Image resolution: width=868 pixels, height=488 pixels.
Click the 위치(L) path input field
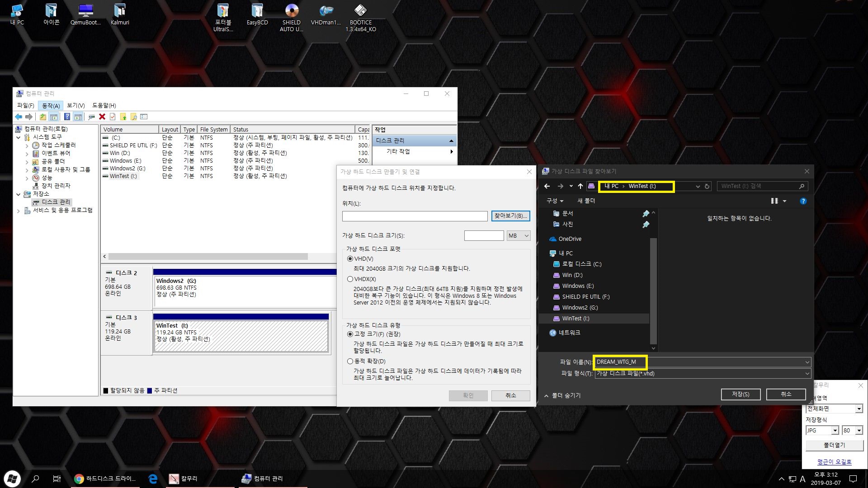pyautogui.click(x=415, y=216)
